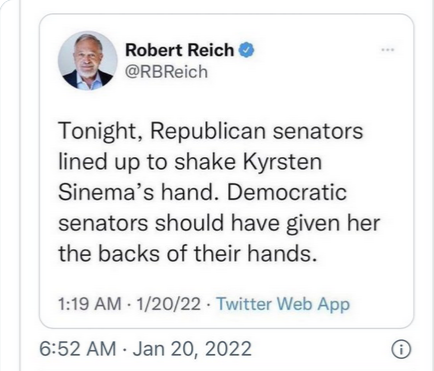The image size is (434, 371).
Task: Open the three-dot more options menu
Action: [388, 50]
